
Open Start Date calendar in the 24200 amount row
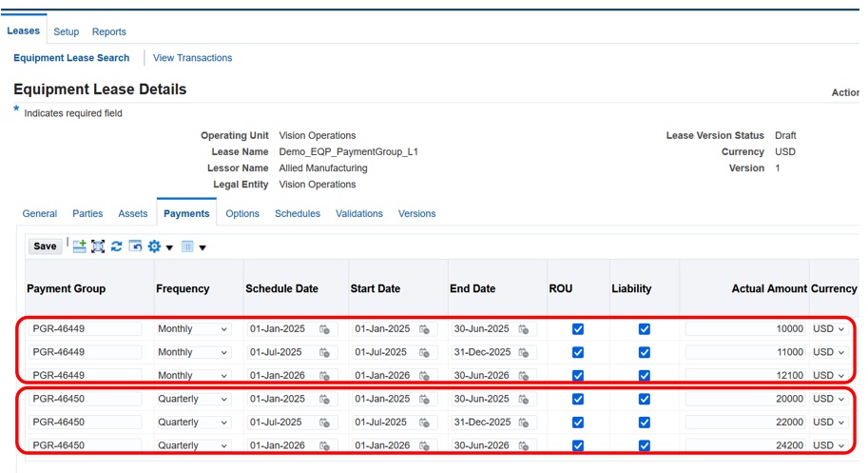tap(425, 445)
